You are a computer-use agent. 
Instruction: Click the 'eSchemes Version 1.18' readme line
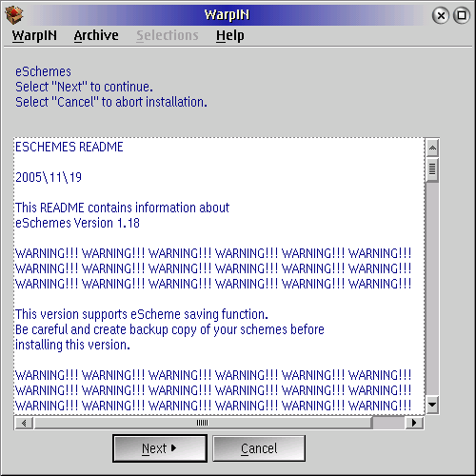[77, 223]
